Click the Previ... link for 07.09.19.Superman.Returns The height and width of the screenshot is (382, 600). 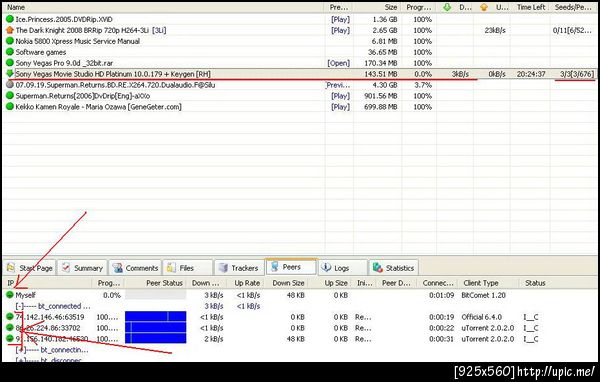(338, 85)
